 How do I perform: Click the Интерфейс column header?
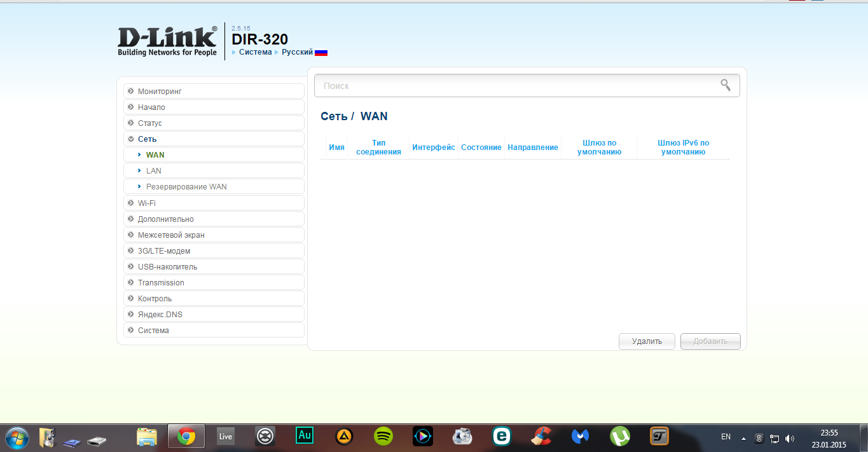[x=434, y=147]
